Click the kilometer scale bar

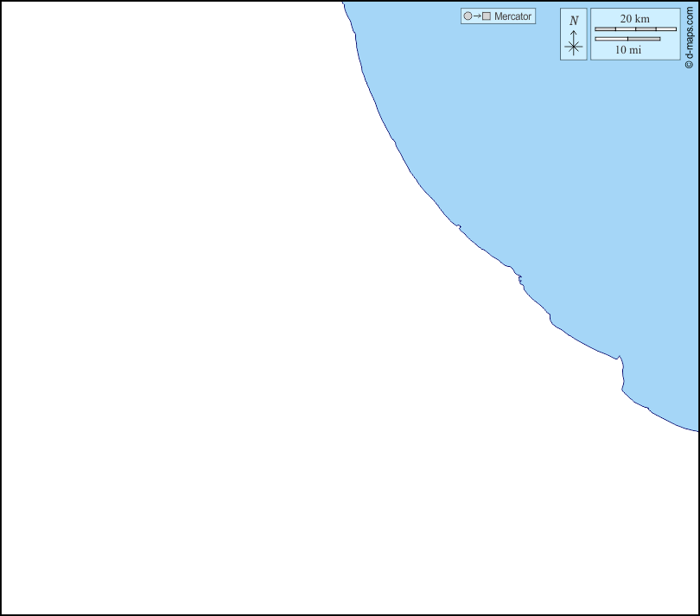635,29
